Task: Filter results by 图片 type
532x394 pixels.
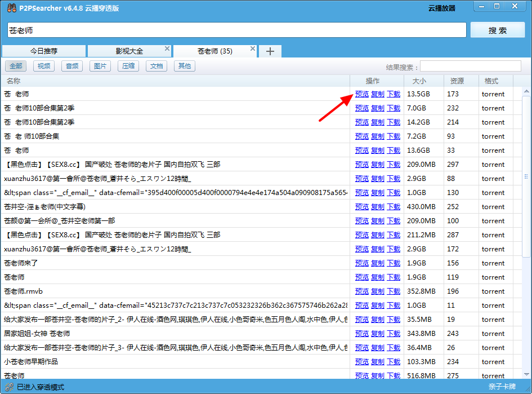Action: [100, 66]
